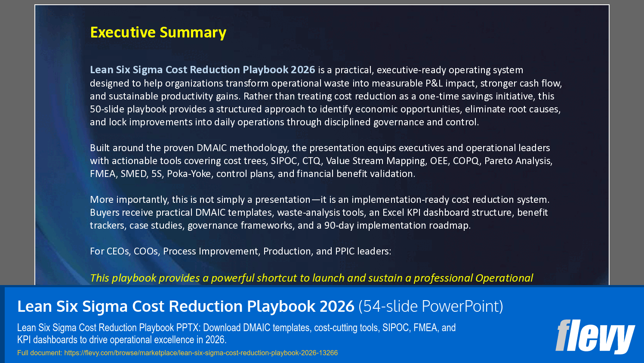The height and width of the screenshot is (363, 644).
Task: Click the Executive Summary heading
Action: (x=158, y=32)
